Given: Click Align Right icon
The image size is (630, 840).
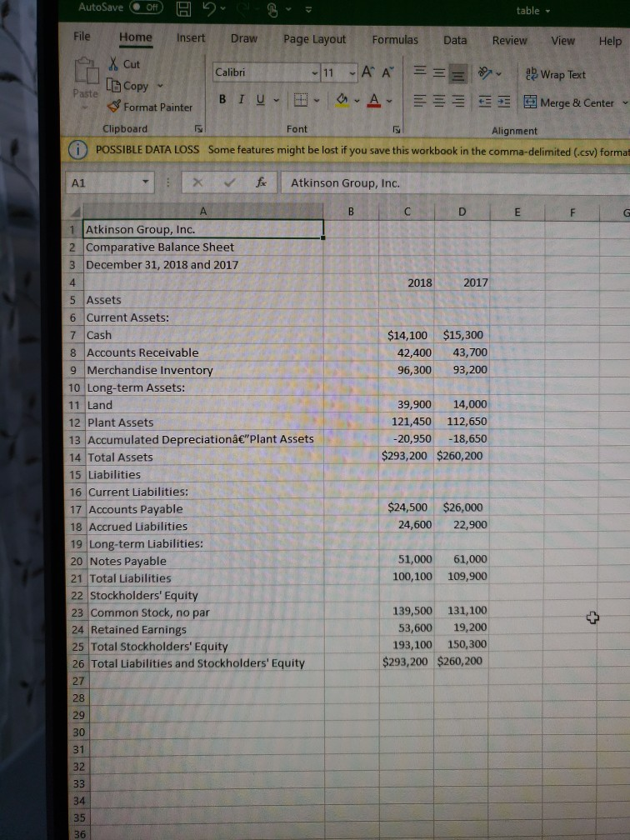Looking at the screenshot, I should tap(457, 102).
